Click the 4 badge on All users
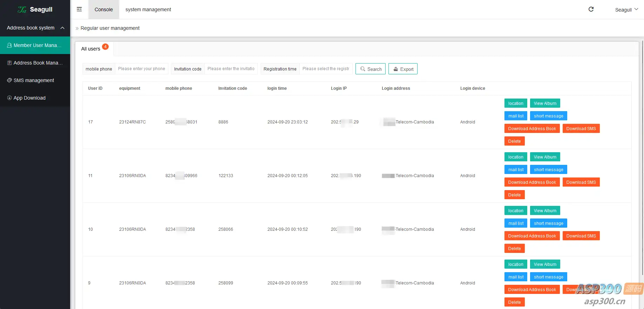The width and height of the screenshot is (644, 309). click(x=105, y=46)
